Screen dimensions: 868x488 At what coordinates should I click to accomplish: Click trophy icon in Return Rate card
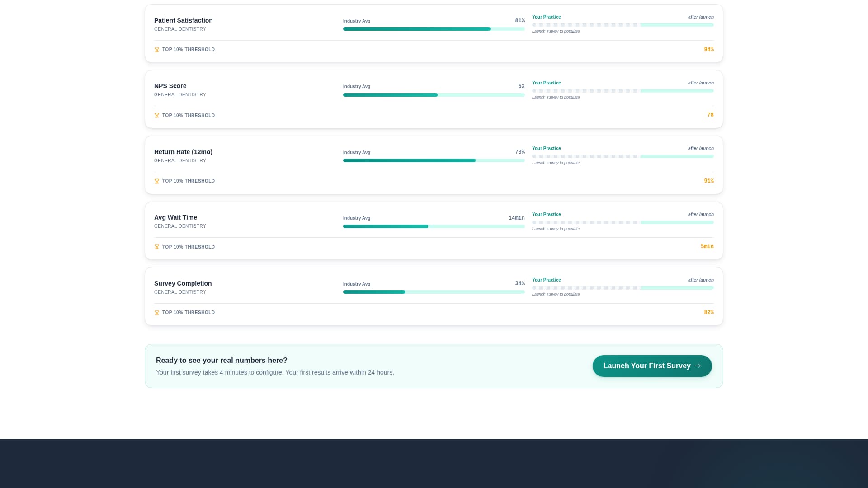coord(157,181)
